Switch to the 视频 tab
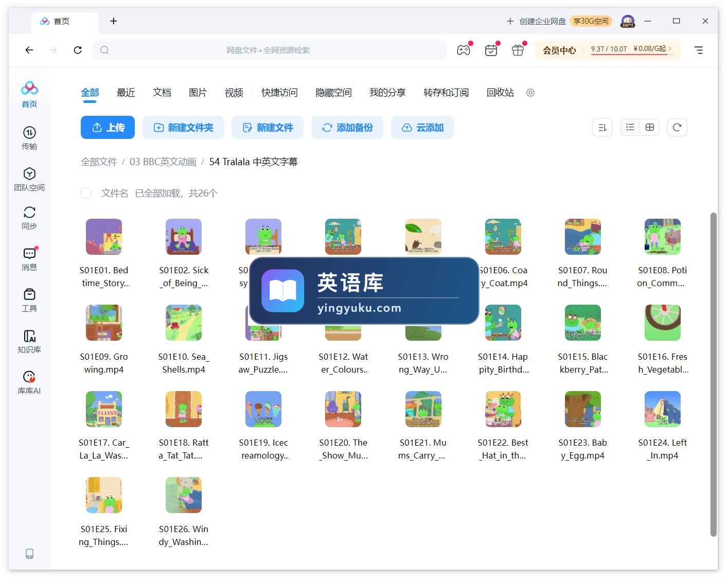The height and width of the screenshot is (581, 728). [234, 93]
